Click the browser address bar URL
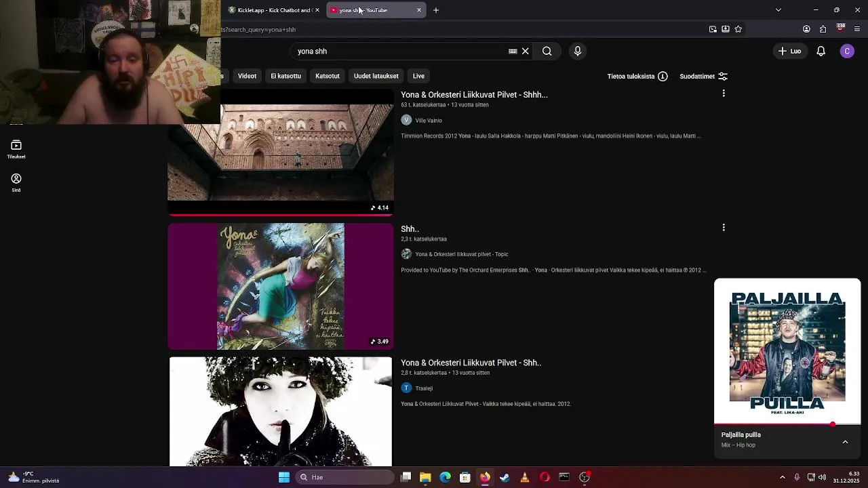 (x=258, y=30)
